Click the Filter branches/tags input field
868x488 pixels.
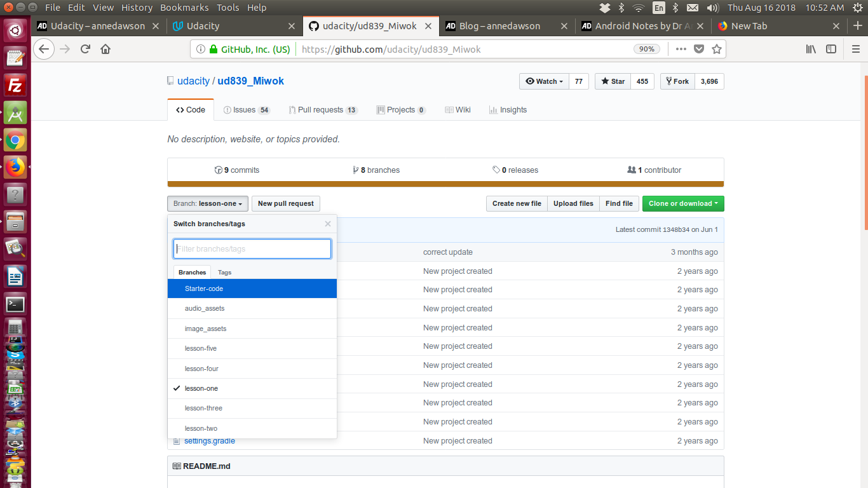click(252, 248)
